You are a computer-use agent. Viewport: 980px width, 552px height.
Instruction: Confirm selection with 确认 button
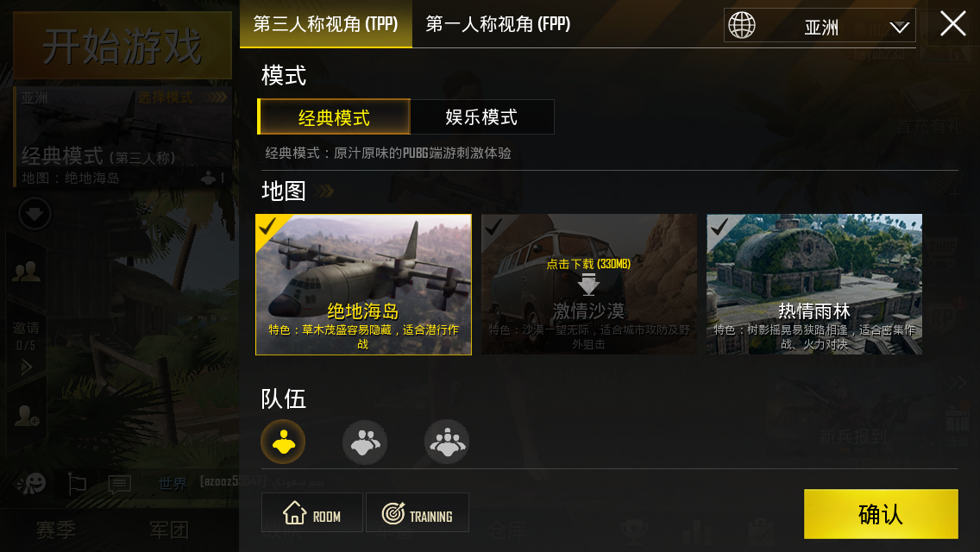[x=881, y=514]
